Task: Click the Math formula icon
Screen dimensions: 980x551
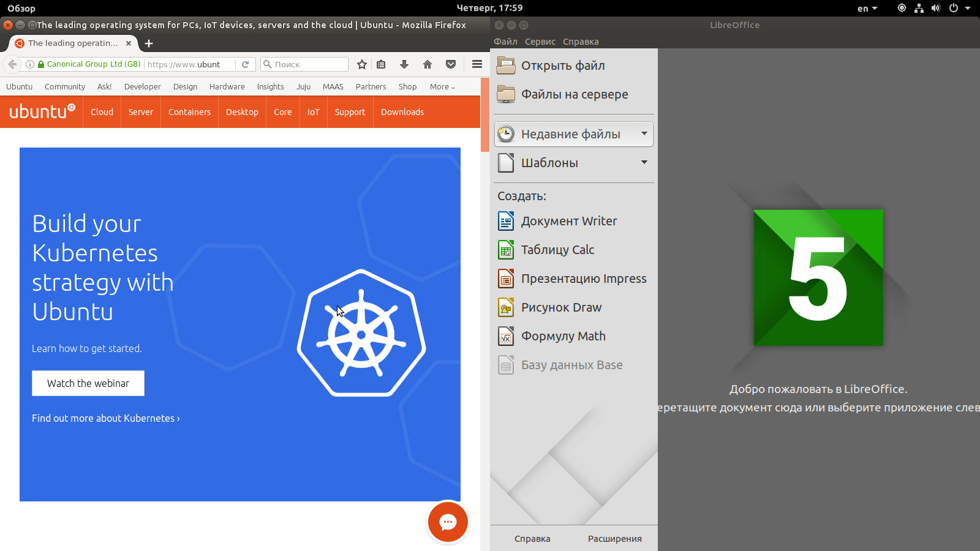Action: point(506,336)
